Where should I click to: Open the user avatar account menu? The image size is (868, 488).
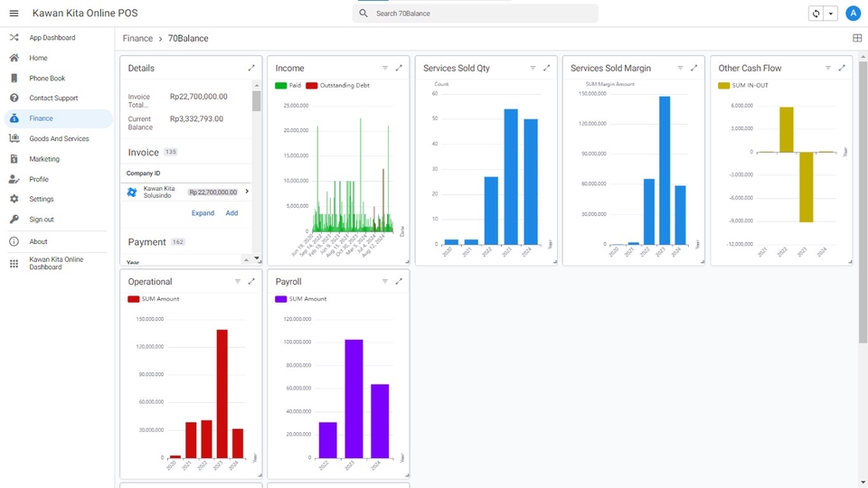coord(852,14)
